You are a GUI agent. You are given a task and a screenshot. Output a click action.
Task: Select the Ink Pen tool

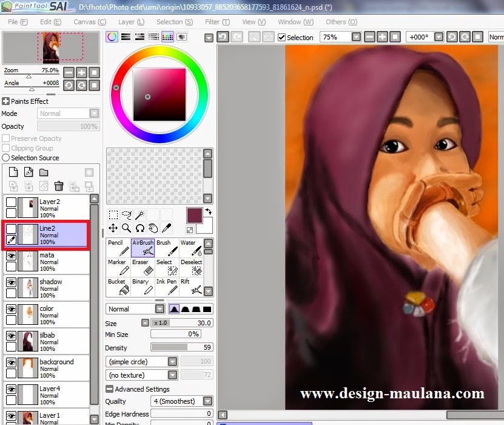coord(167,287)
